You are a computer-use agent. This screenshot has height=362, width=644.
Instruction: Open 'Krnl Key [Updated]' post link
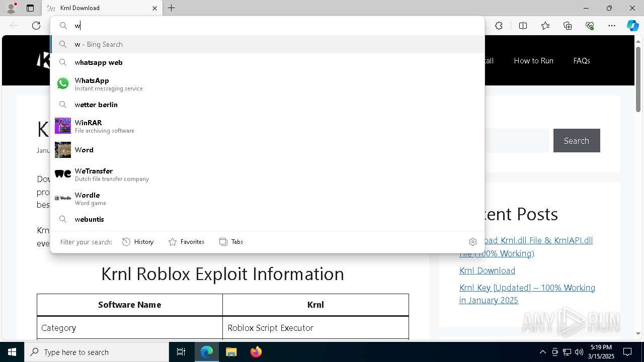tap(527, 294)
